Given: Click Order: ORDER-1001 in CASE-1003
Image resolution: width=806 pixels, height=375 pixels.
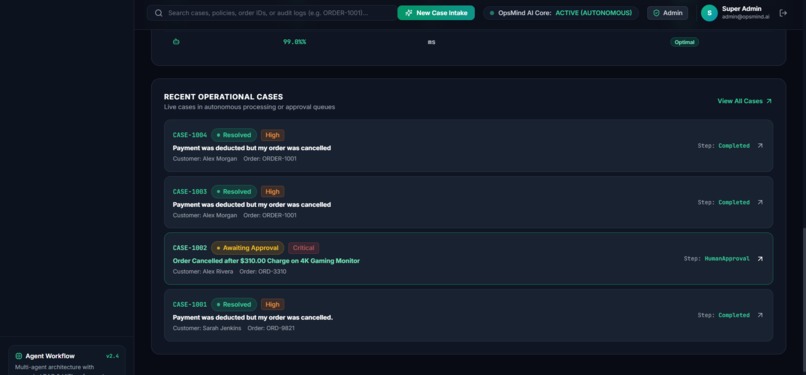Looking at the screenshot, I should tap(270, 215).
